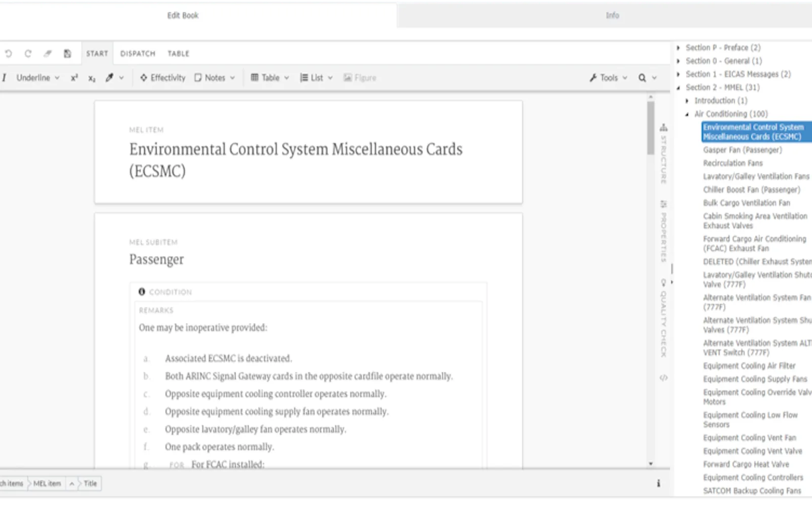The height and width of the screenshot is (508, 812).
Task: Open the Notes dropdown
Action: pos(215,78)
